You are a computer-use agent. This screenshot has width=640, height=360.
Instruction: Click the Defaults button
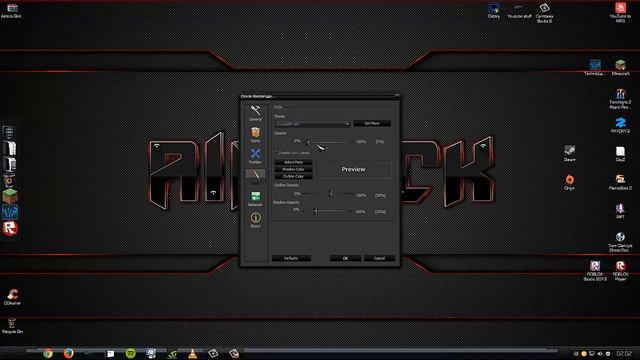coord(291,258)
